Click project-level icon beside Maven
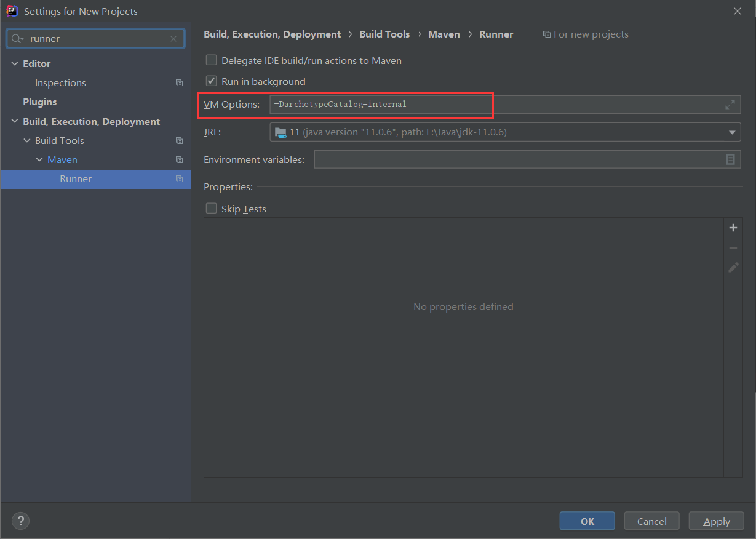The height and width of the screenshot is (539, 756). 179,160
